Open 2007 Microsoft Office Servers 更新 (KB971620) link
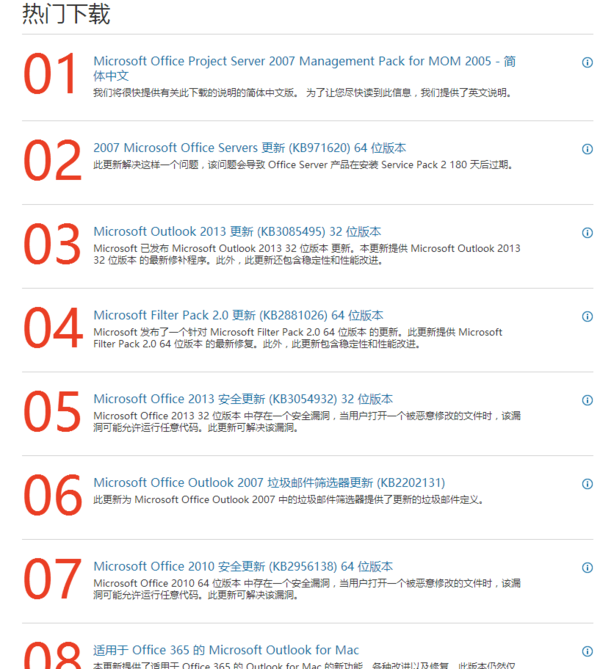This screenshot has width=600, height=669. coord(250,148)
